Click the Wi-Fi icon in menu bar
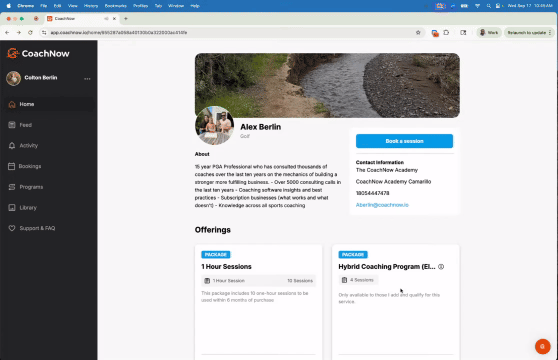This screenshot has width=558, height=360. [x=478, y=6]
